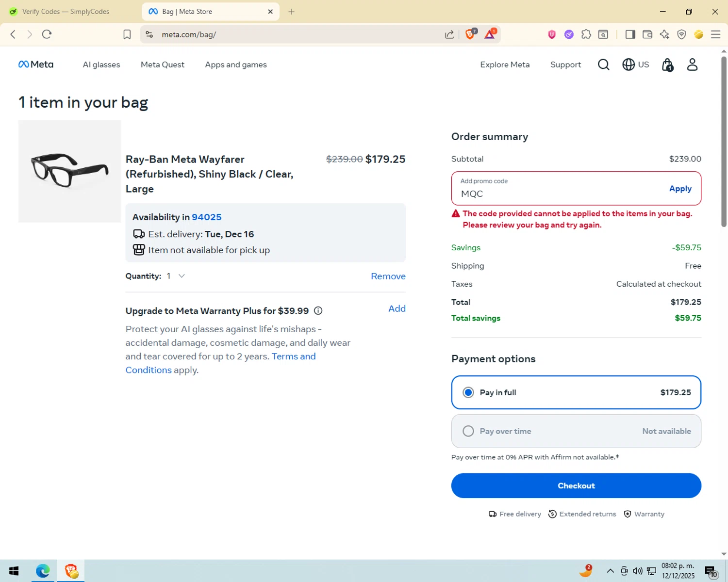
Task: Open the Meta Quest menu
Action: pyautogui.click(x=163, y=65)
